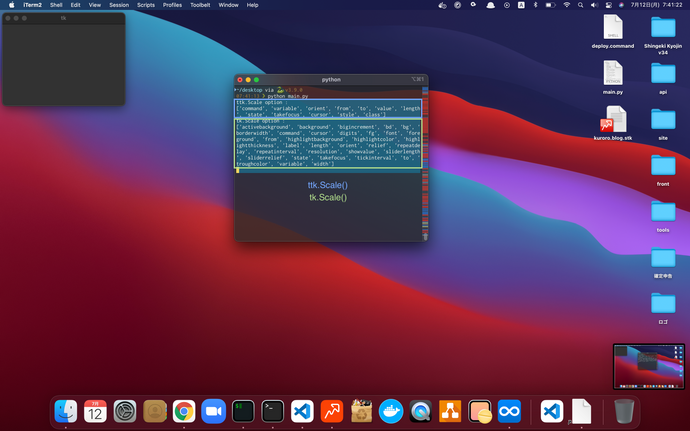The width and height of the screenshot is (690, 431).
Task: Open the Trash in the Dock
Action: (624, 411)
